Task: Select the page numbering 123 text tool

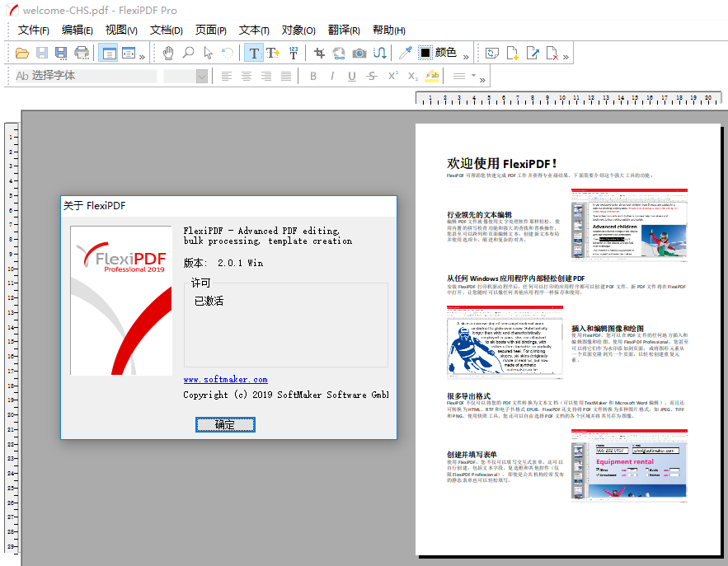Action: pos(294,53)
